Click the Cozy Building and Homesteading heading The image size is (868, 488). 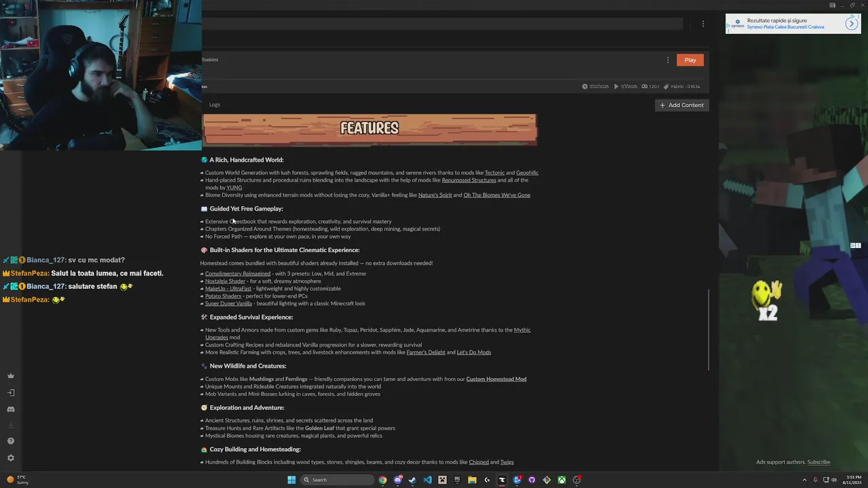[x=255, y=449]
